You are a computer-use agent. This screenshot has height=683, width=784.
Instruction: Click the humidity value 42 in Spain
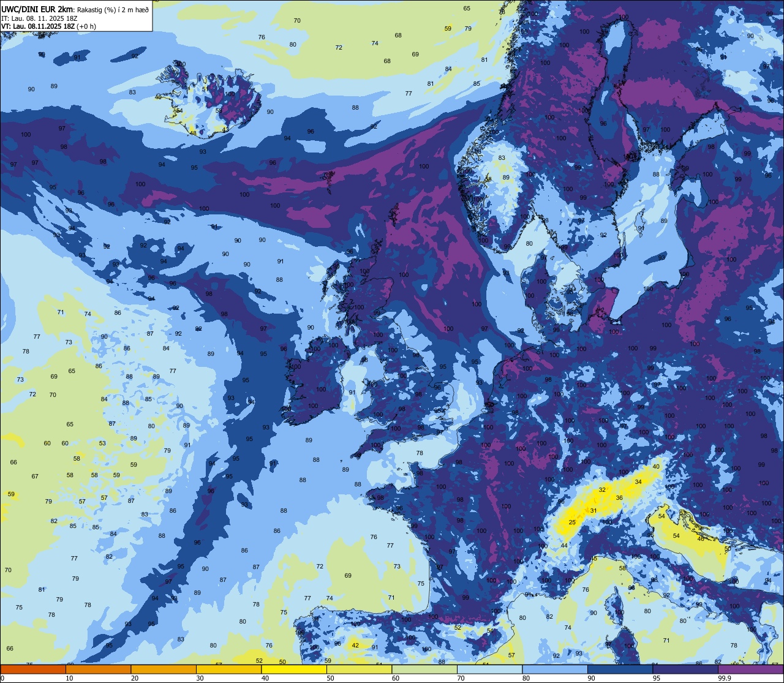(x=355, y=645)
